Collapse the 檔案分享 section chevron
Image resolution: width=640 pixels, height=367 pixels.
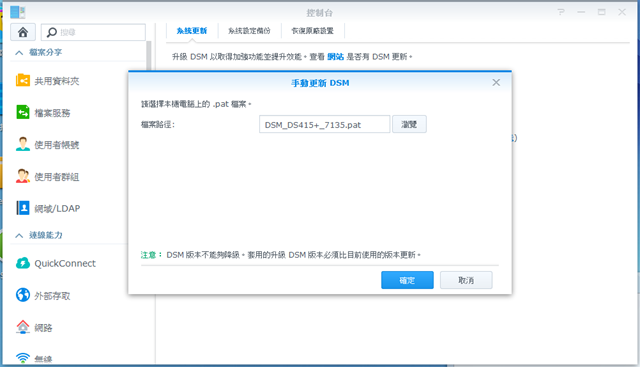coord(19,53)
